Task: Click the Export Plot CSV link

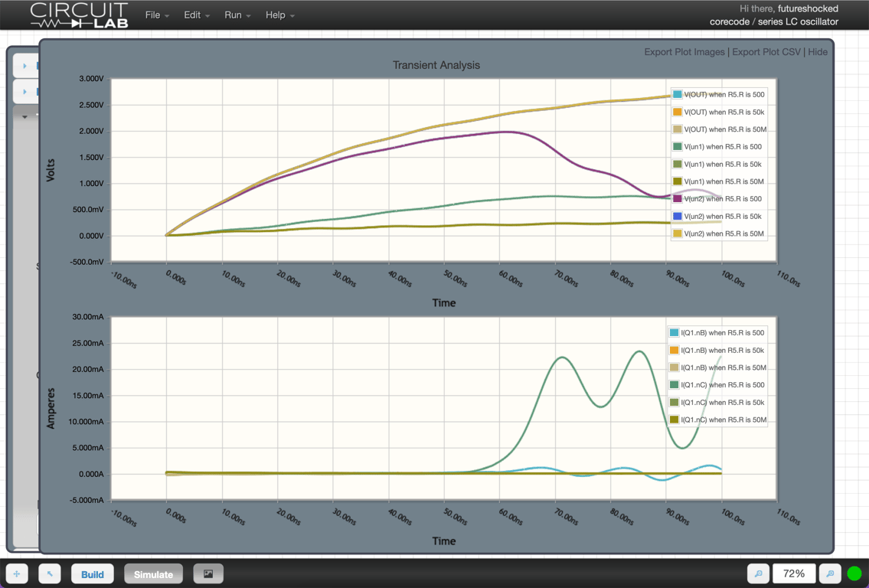Action: click(766, 52)
